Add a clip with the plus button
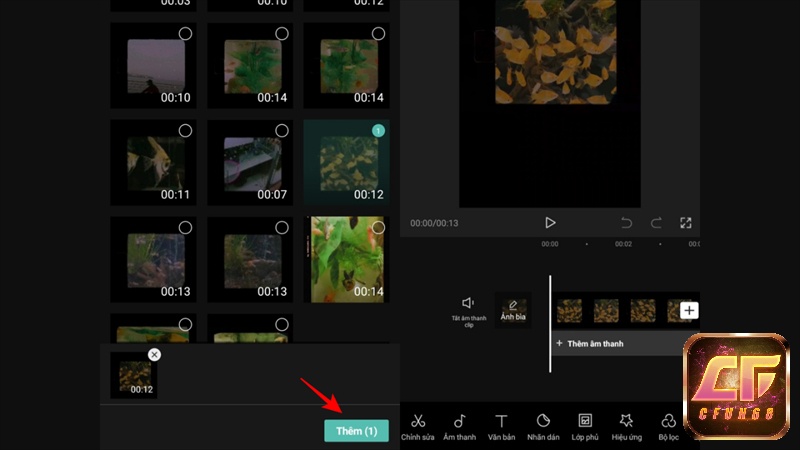This screenshot has height=450, width=800. tap(689, 310)
